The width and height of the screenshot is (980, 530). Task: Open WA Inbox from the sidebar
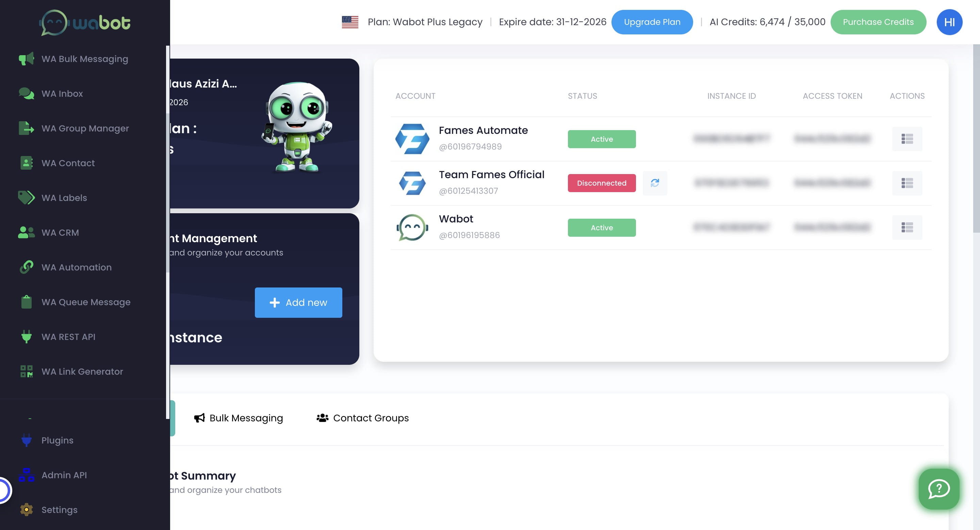click(62, 94)
